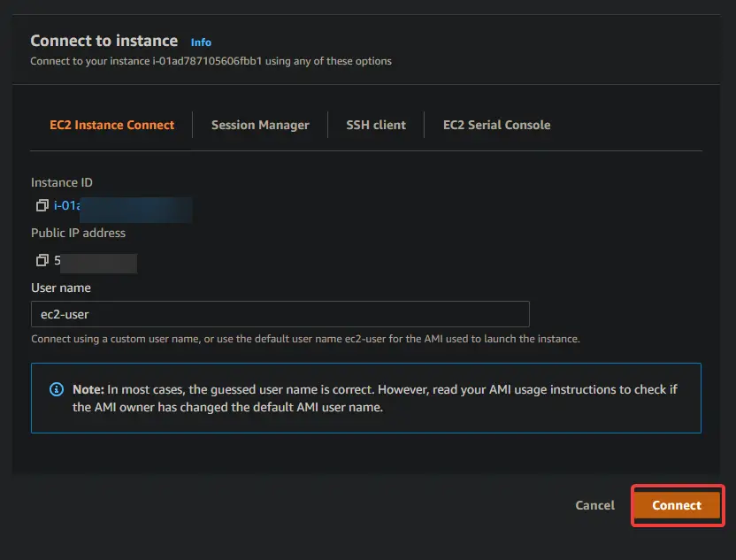
Task: Click the Public IP address label
Action: pyautogui.click(x=79, y=233)
